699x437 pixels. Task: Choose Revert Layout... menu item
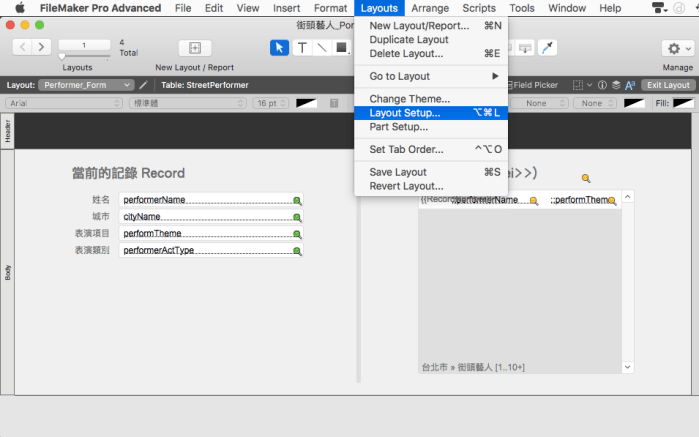pyautogui.click(x=431, y=186)
